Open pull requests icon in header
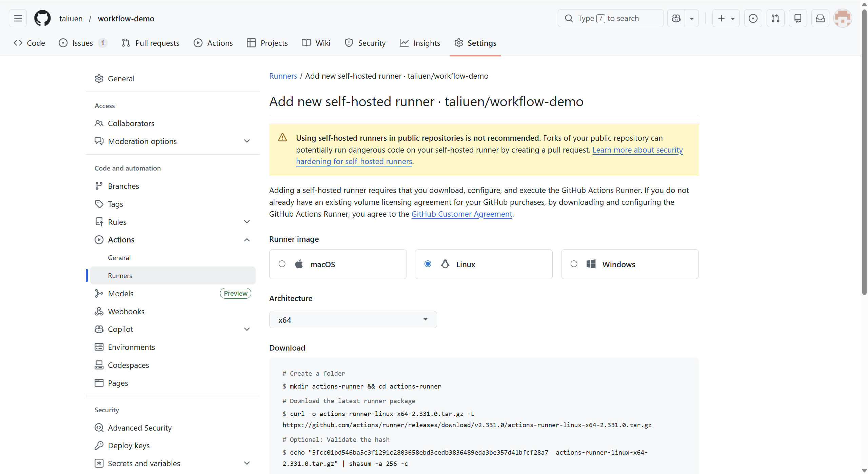 775,18
